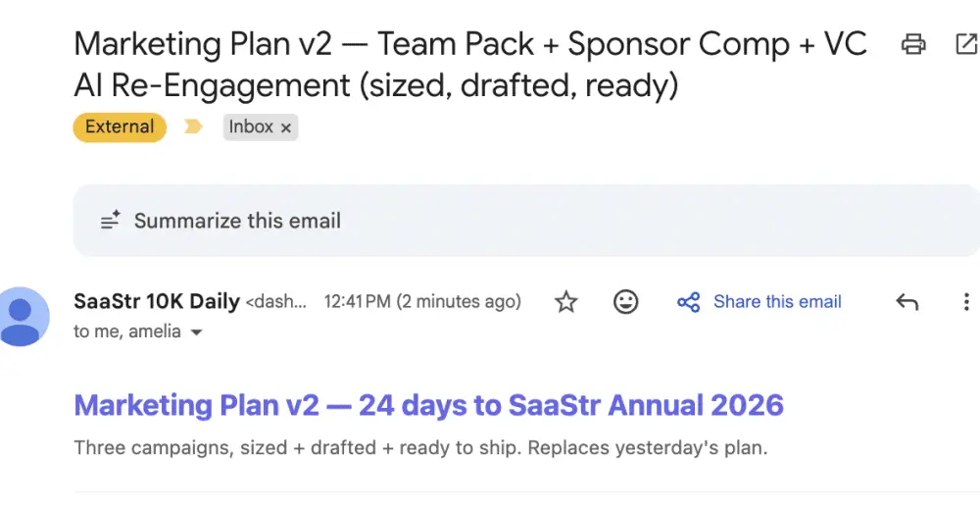Image resolution: width=980 pixels, height=509 pixels.
Task: Click the share icon beside Share this email
Action: (688, 302)
